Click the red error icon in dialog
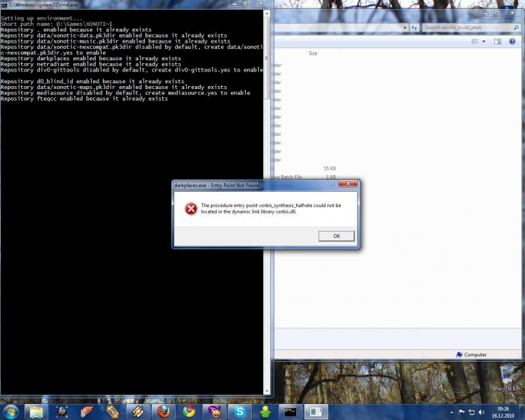Viewport: 525px width, 420px height. tap(191, 209)
